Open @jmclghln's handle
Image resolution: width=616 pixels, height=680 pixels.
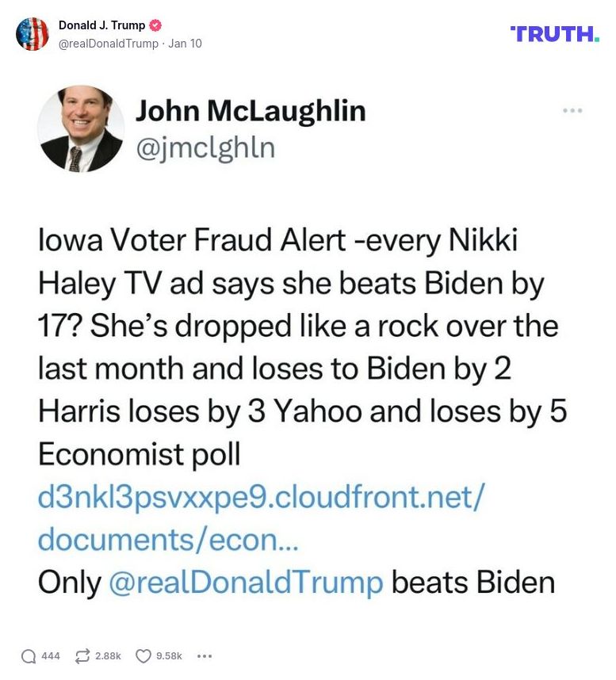pyautogui.click(x=205, y=147)
